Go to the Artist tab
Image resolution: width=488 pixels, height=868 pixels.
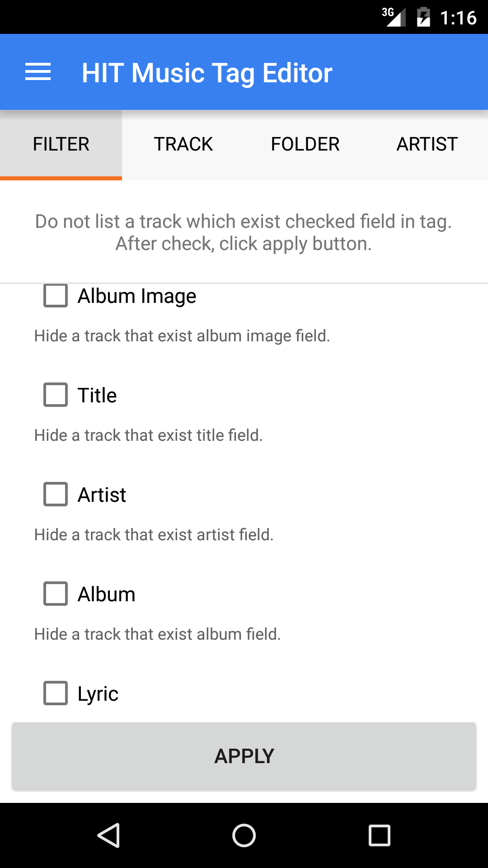(427, 145)
